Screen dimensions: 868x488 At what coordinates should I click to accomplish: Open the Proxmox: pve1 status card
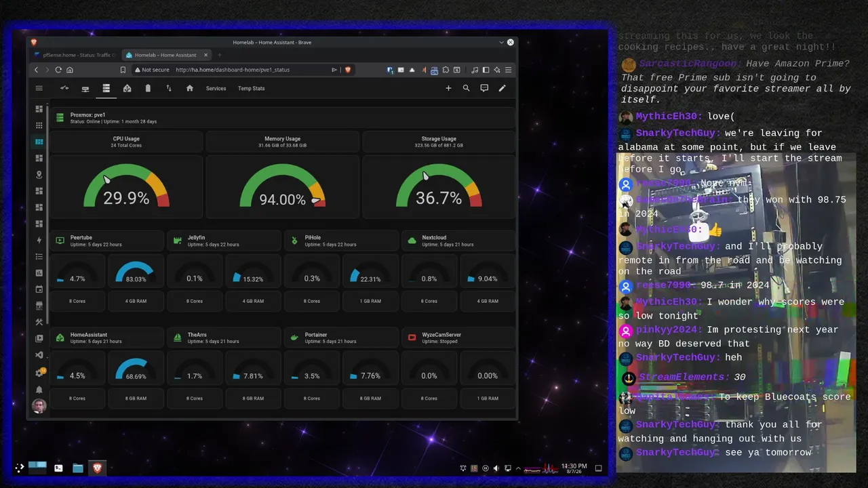coord(282,118)
